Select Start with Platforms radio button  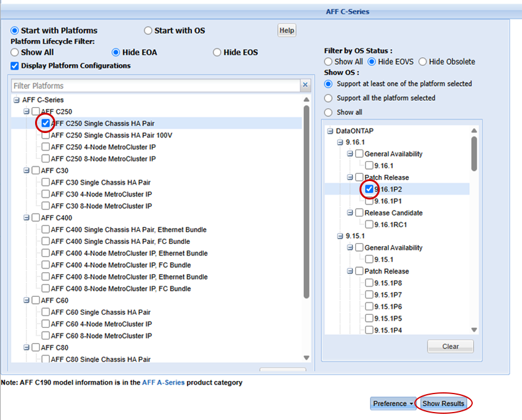tap(14, 31)
